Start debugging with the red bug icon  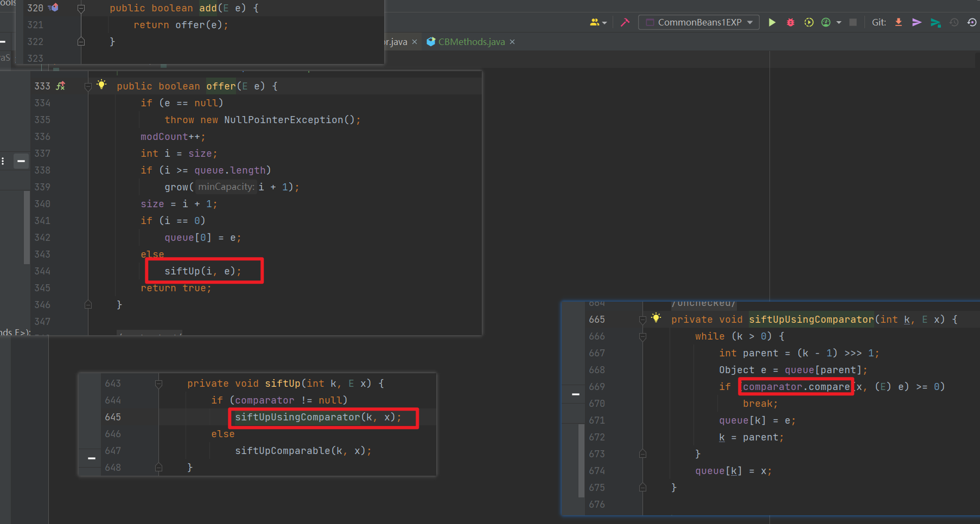click(x=791, y=22)
